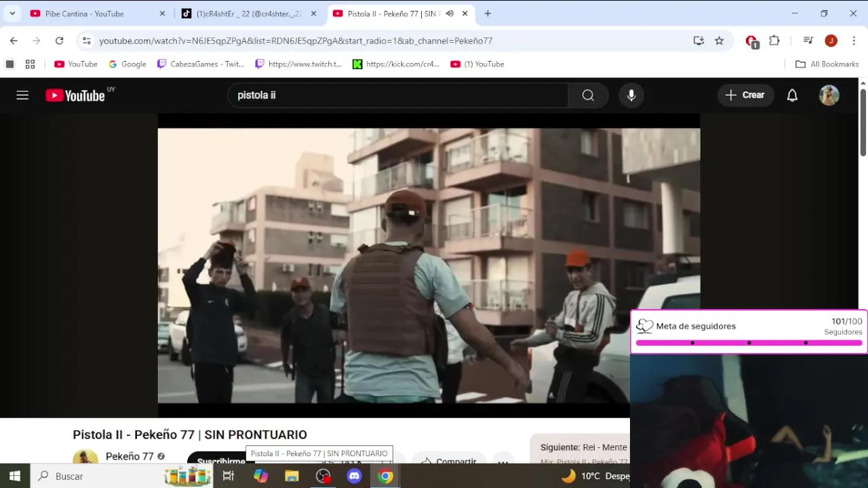Open the Chrome profile 'J' avatar
Image resolution: width=868 pixels, height=488 pixels.
point(831,41)
